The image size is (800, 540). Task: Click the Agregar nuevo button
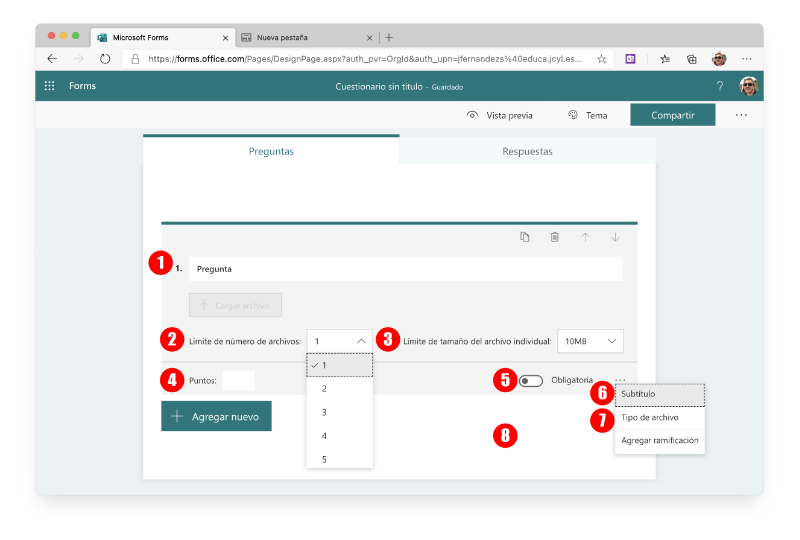[x=216, y=416]
